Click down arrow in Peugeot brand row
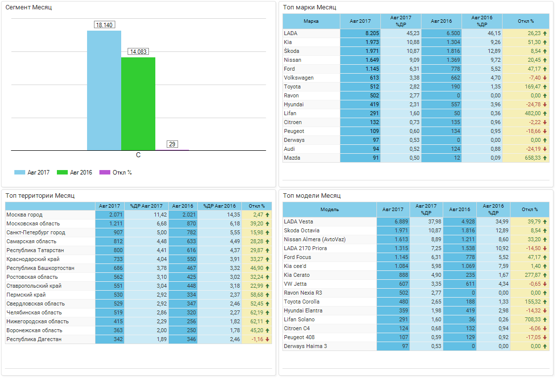The image size is (555, 392). [545, 131]
